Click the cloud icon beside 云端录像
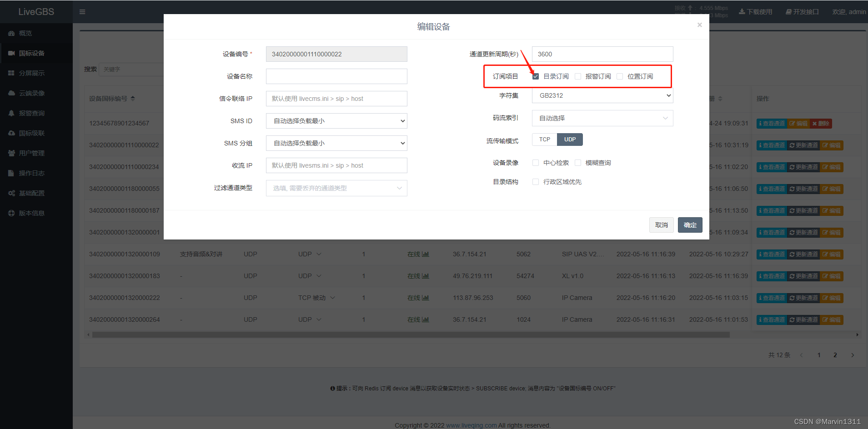868x429 pixels. click(x=11, y=93)
